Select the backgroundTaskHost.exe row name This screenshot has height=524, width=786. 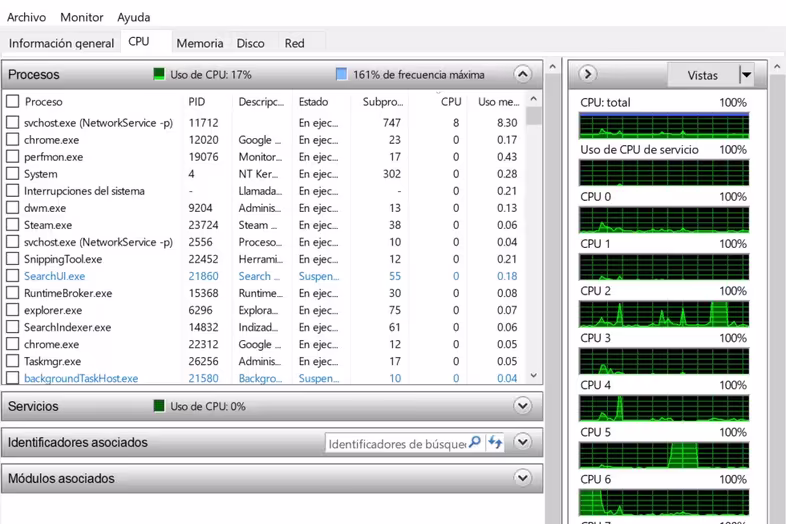tap(81, 378)
